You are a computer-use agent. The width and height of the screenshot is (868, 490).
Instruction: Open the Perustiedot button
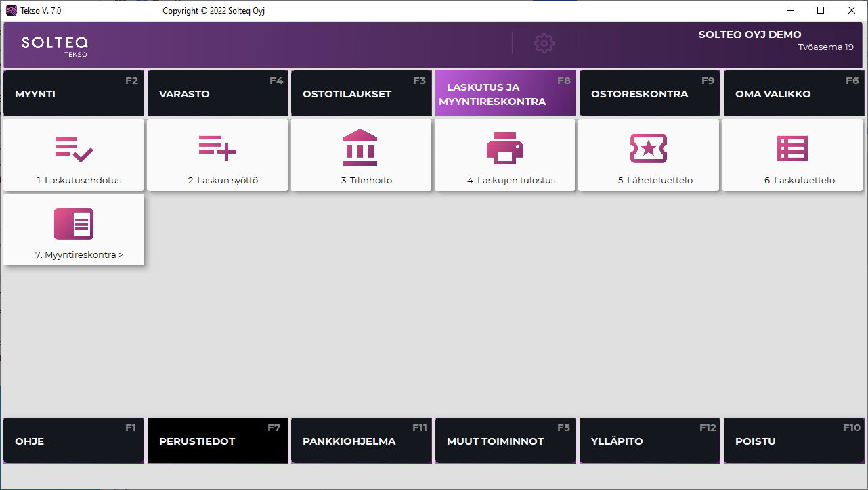[x=217, y=441]
